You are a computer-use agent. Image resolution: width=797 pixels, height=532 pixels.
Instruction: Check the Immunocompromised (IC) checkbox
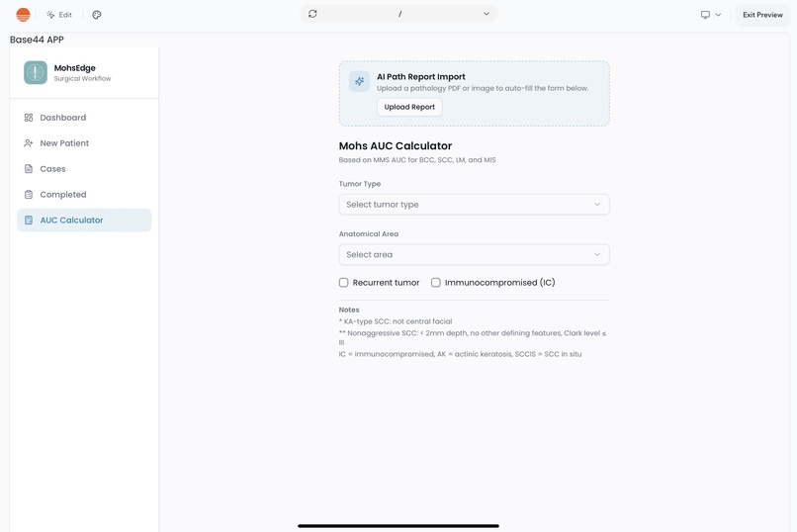coord(436,283)
